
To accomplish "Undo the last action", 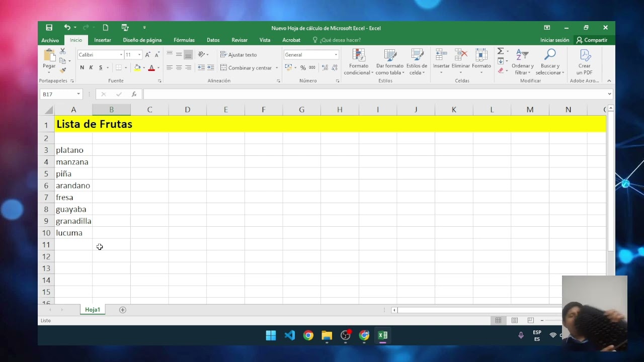I will pyautogui.click(x=67, y=28).
